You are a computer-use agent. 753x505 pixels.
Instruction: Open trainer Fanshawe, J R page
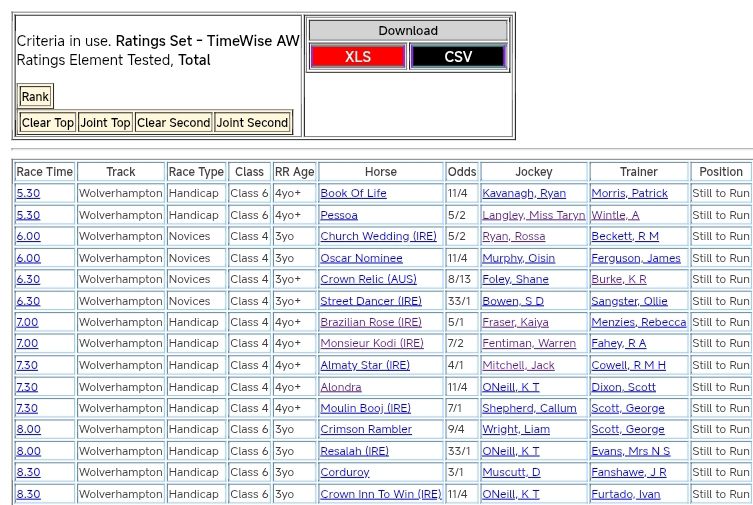click(x=629, y=472)
